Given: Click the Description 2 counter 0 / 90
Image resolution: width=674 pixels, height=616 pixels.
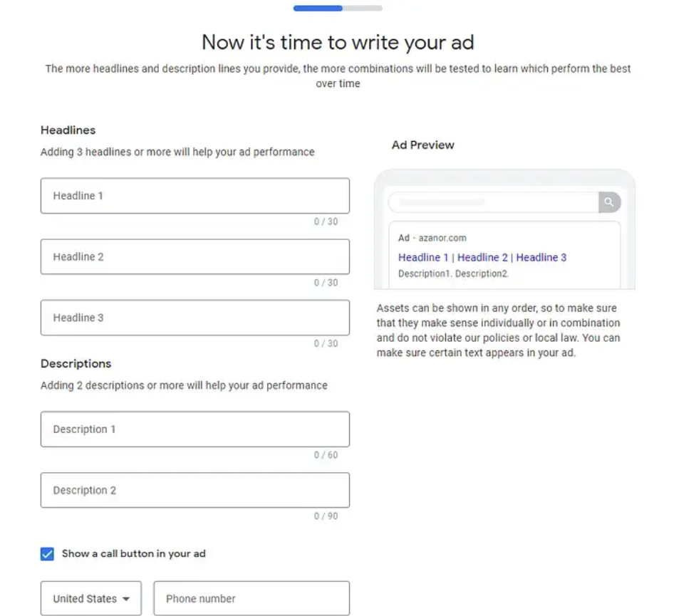Looking at the screenshot, I should (x=326, y=516).
